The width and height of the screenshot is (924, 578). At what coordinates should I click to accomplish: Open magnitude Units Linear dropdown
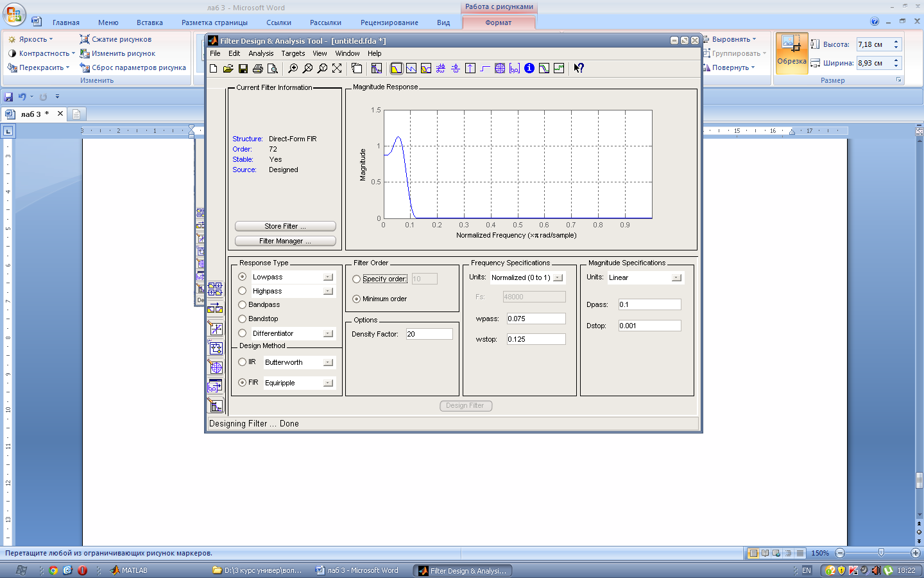676,277
